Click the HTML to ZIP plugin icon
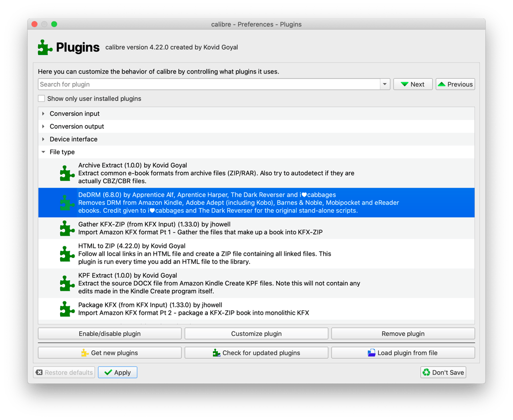 click(x=67, y=254)
